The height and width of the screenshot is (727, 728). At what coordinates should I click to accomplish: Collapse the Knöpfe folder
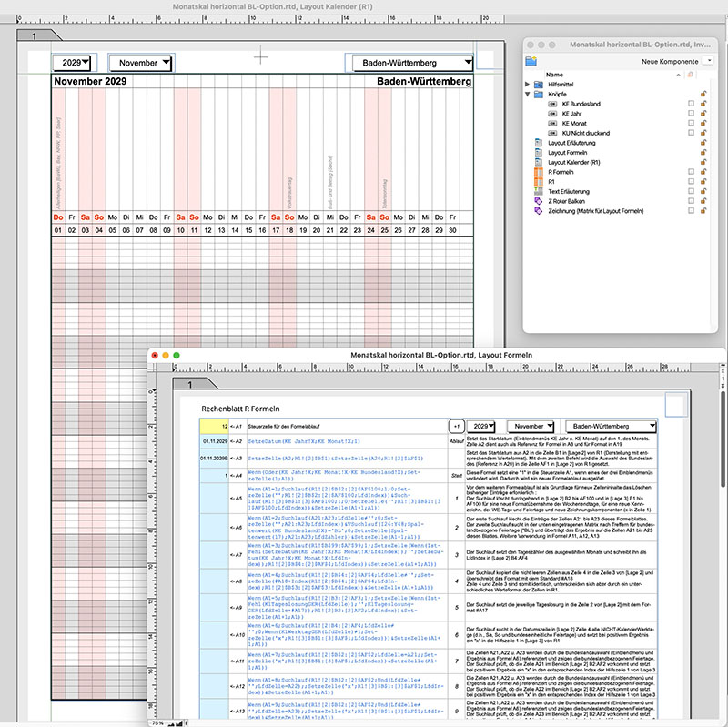(x=528, y=95)
